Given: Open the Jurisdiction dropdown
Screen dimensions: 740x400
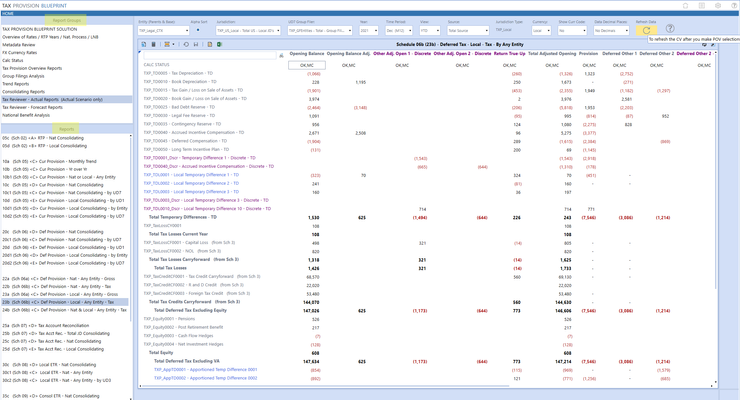Looking at the screenshot, I should click(x=248, y=30).
